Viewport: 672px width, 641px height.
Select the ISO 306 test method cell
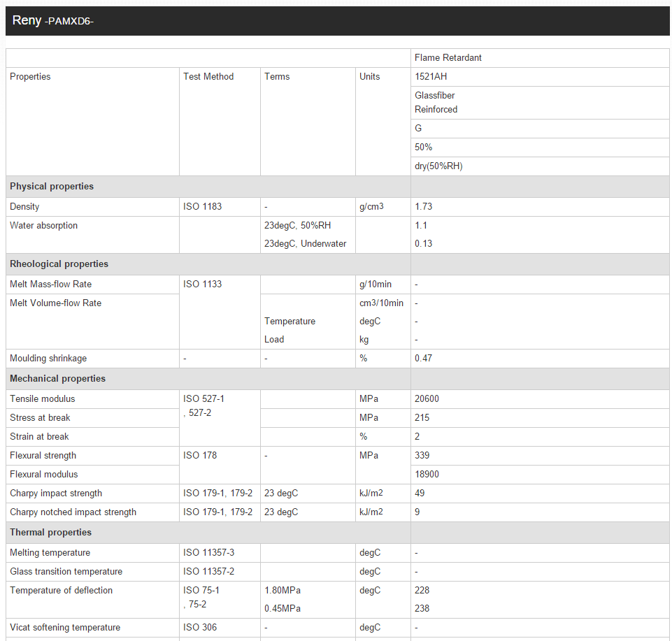coord(220,628)
